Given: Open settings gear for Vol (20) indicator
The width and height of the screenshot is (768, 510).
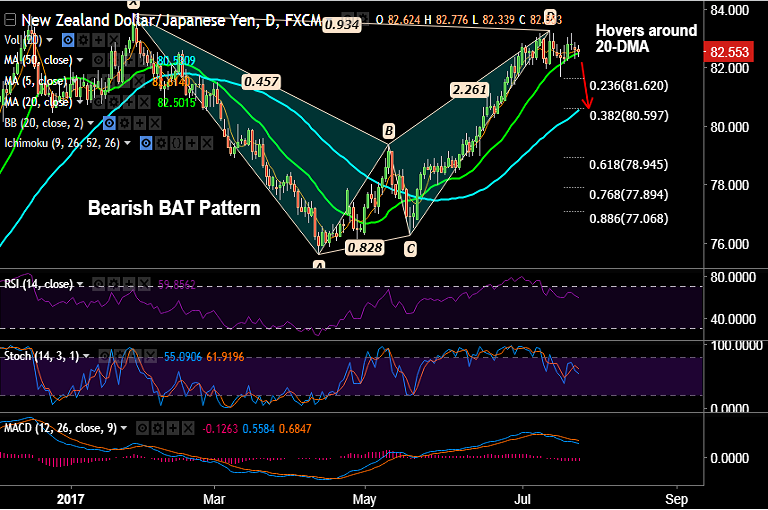Looking at the screenshot, I should pyautogui.click(x=83, y=40).
